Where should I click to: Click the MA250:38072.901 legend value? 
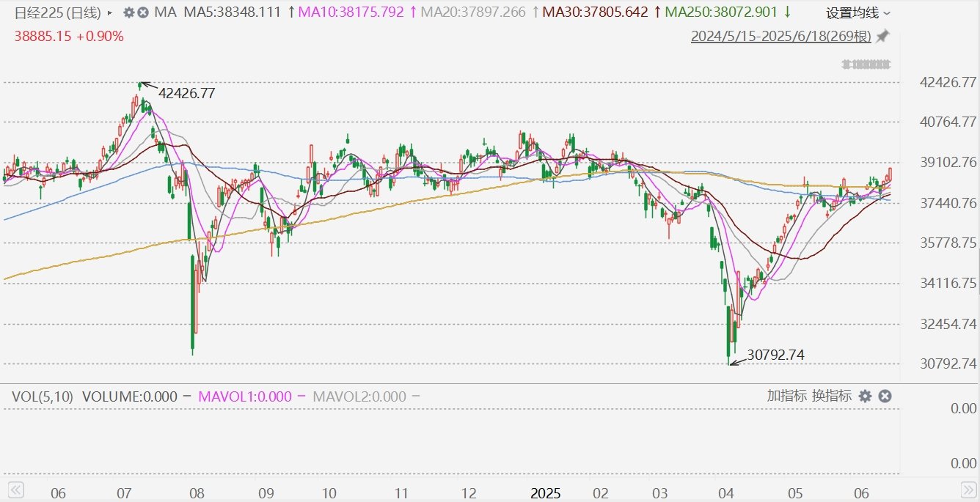[x=723, y=12]
